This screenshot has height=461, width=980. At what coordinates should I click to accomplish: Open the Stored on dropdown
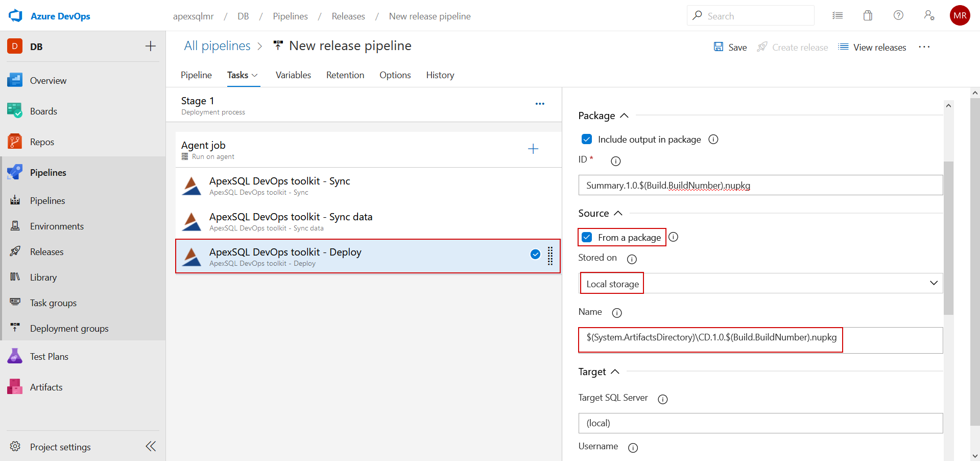(760, 283)
